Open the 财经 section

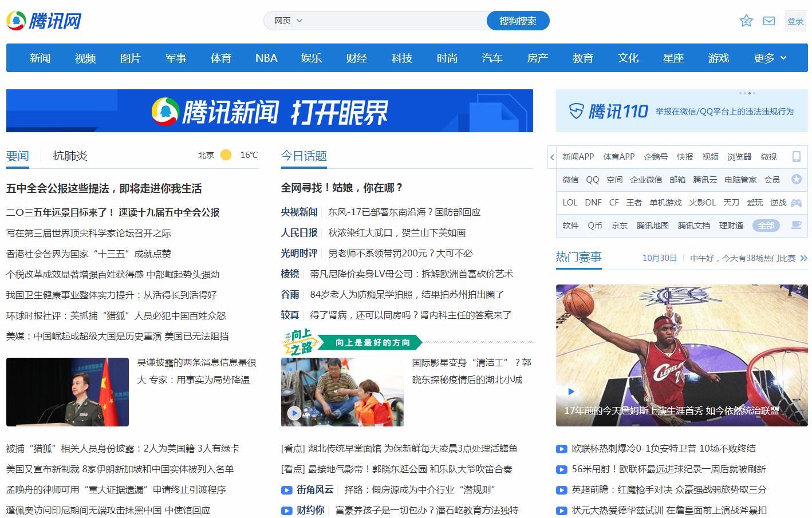[x=357, y=58]
